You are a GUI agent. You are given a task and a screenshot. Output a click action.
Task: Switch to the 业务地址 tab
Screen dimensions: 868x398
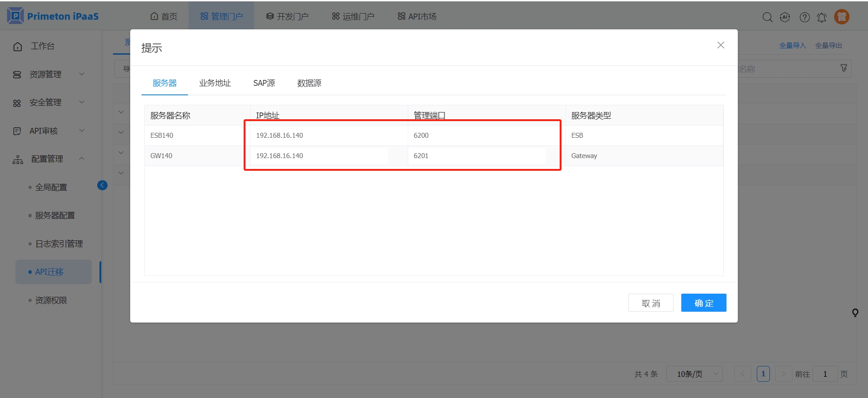[215, 83]
